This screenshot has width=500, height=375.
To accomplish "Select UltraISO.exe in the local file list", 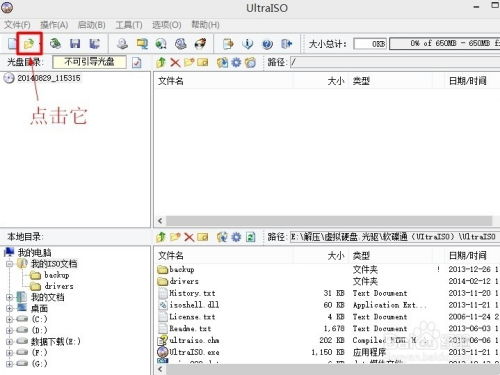I will [x=194, y=352].
